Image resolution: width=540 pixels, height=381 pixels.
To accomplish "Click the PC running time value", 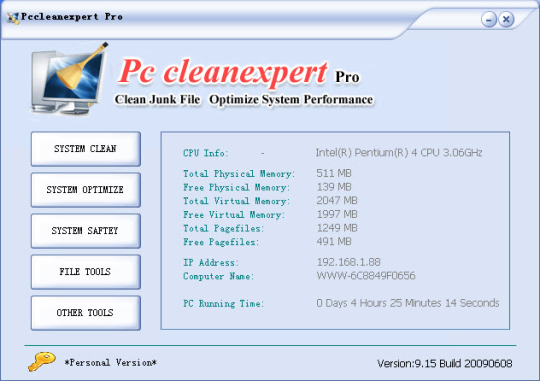I will pyautogui.click(x=408, y=303).
